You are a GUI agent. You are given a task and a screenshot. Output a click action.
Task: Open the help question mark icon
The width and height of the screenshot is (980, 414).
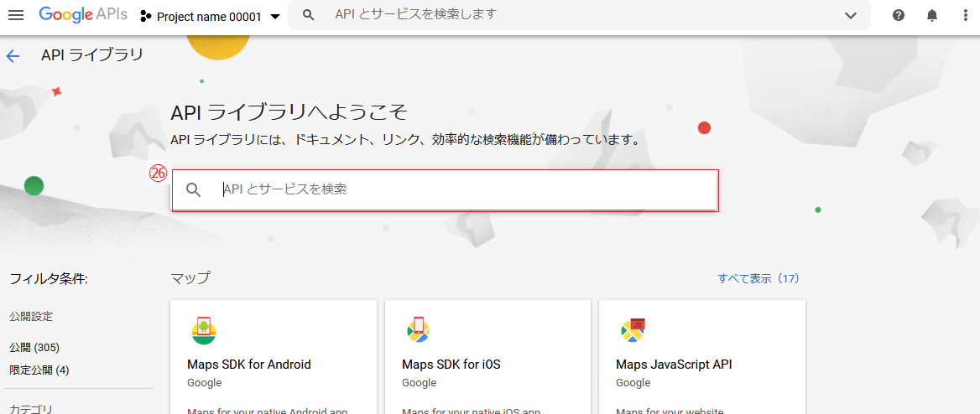coord(899,15)
